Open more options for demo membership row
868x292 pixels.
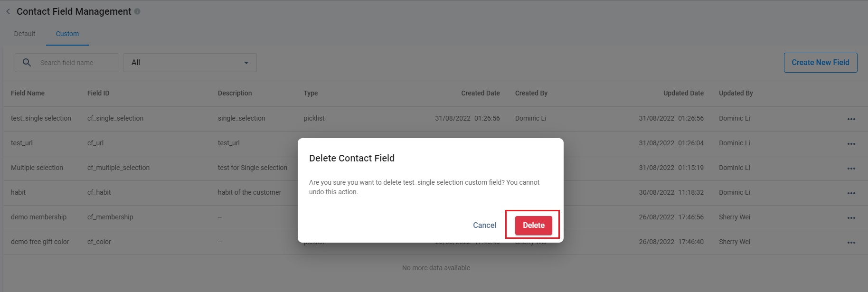coord(851,218)
